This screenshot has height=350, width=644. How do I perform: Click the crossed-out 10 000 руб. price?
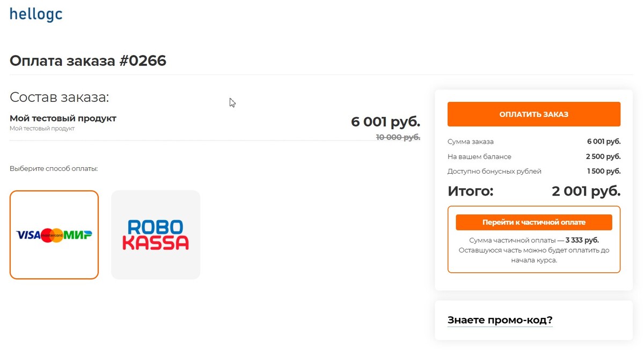pyautogui.click(x=398, y=137)
